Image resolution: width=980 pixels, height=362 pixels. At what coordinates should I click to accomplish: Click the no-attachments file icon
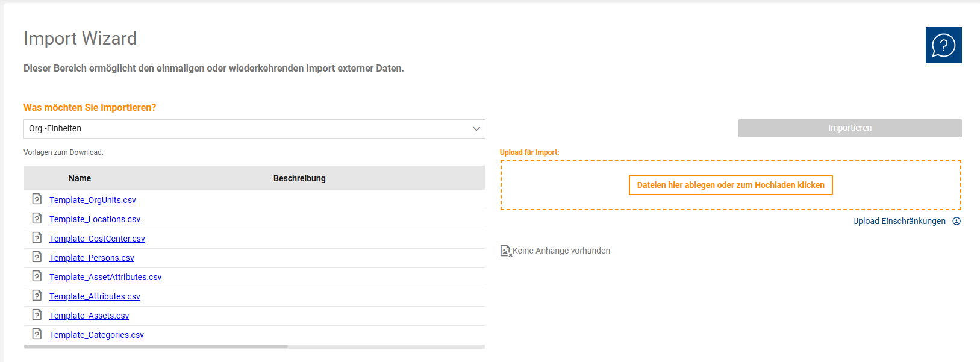(506, 251)
